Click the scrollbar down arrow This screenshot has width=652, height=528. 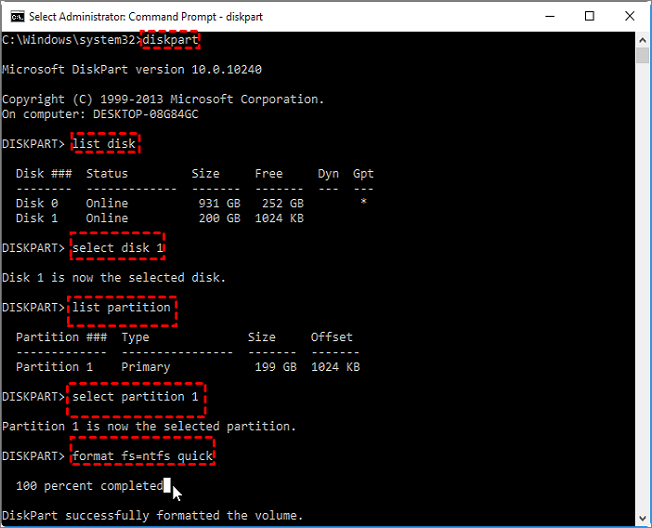[x=642, y=519]
